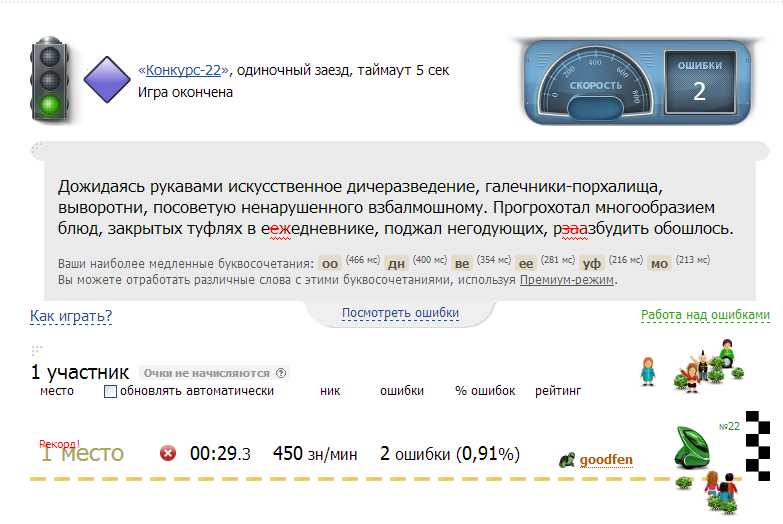The image size is (783, 524).
Task: Click the drag handle above participant count
Action: click(36, 350)
